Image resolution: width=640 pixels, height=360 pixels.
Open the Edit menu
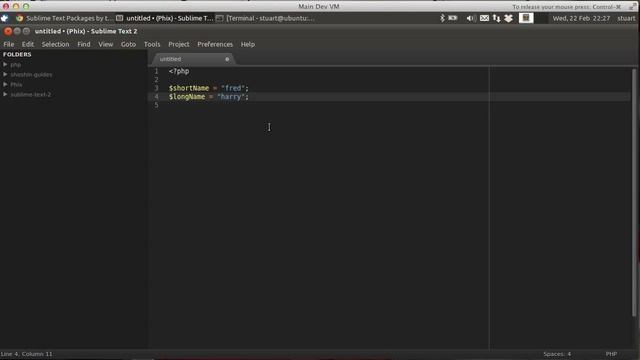pyautogui.click(x=28, y=44)
